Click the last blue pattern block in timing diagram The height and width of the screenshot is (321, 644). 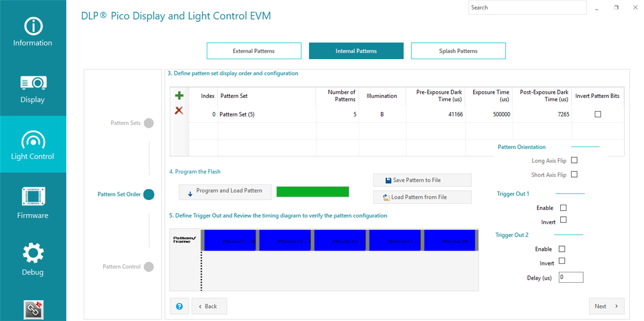(x=450, y=240)
